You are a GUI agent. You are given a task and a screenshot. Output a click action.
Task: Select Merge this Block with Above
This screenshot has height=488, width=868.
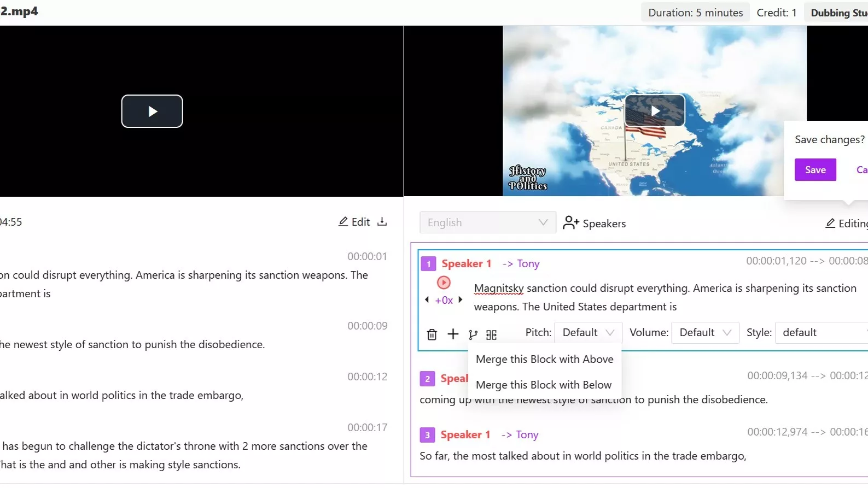coord(544,359)
